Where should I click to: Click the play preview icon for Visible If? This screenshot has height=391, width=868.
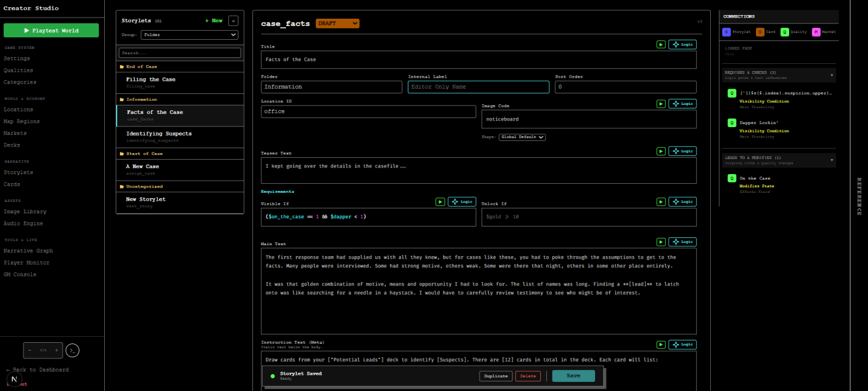pyautogui.click(x=440, y=202)
